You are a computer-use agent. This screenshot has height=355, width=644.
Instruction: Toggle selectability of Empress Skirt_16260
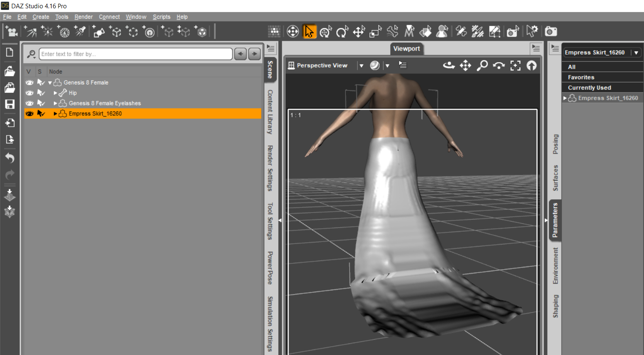pos(41,114)
